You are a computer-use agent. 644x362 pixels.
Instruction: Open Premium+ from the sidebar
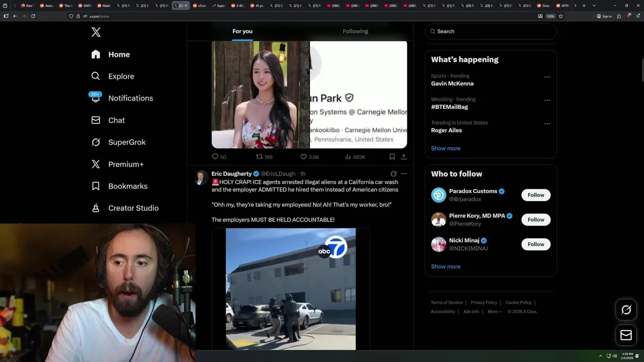[x=118, y=164]
